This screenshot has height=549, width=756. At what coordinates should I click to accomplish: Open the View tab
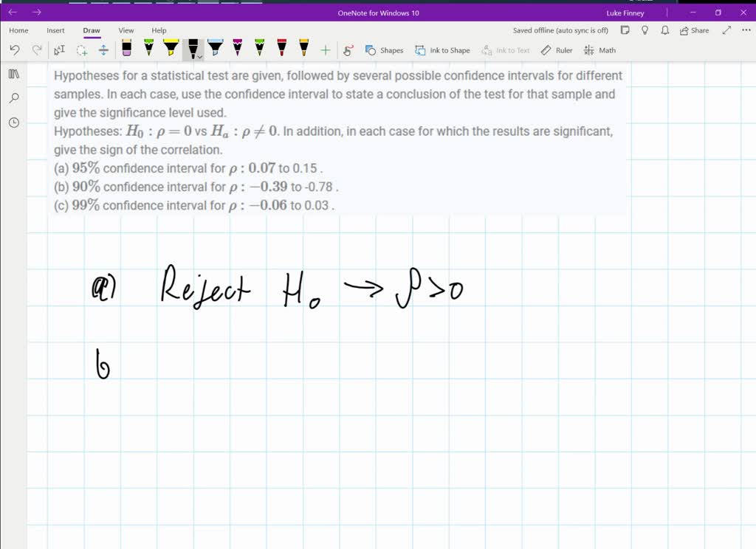coord(126,30)
